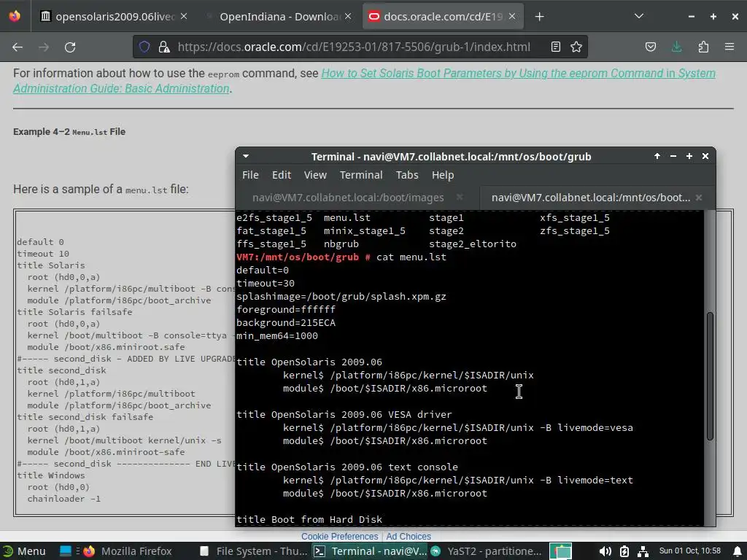Image resolution: width=747 pixels, height=560 pixels.
Task: Click 'background=215ECA' terminal line
Action: click(286, 322)
